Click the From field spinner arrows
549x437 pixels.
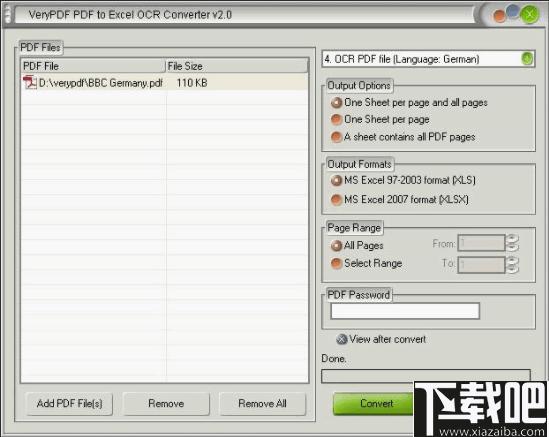coord(512,243)
